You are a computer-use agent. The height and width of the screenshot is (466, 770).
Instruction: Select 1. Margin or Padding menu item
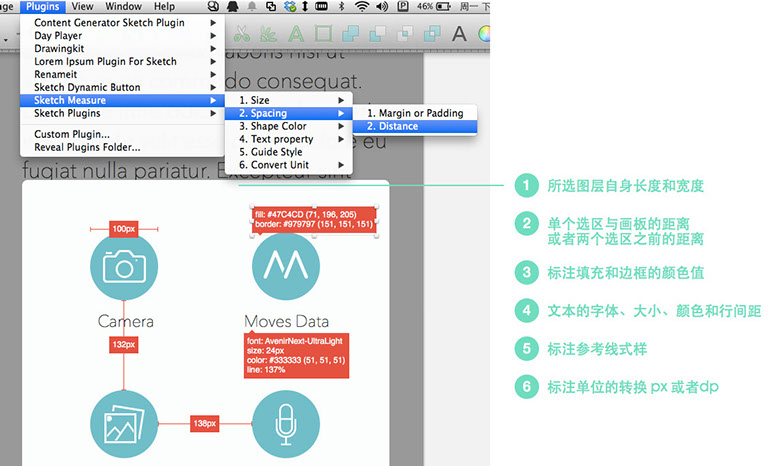414,113
